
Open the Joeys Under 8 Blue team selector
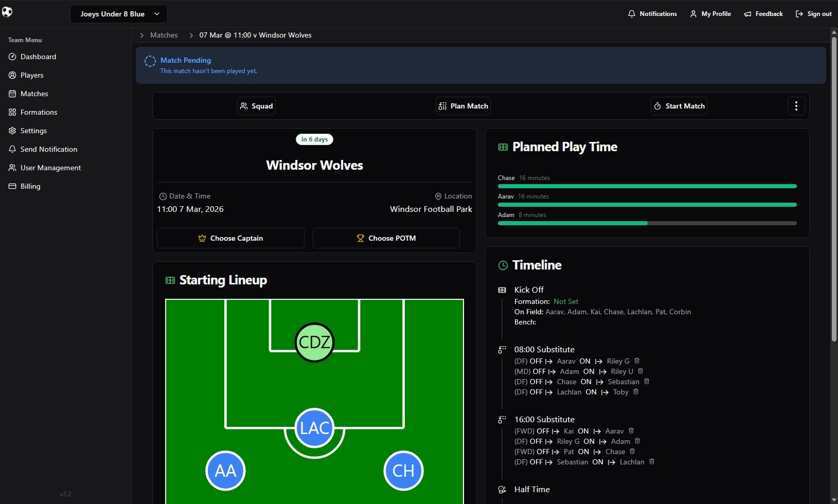point(119,14)
